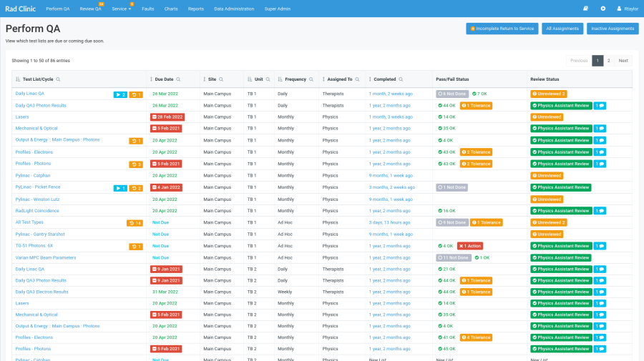This screenshot has width=644, height=361.
Task: Go to page 2 of the table
Action: [x=609, y=61]
